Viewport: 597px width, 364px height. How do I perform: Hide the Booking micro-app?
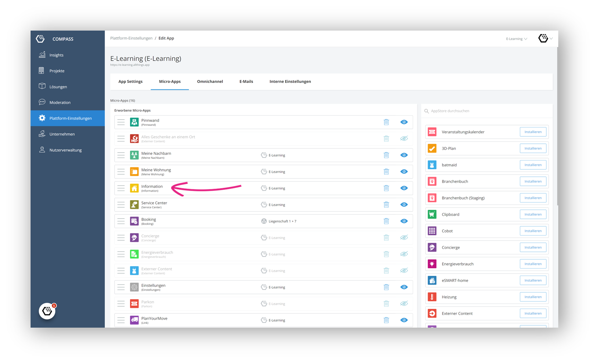point(404,221)
